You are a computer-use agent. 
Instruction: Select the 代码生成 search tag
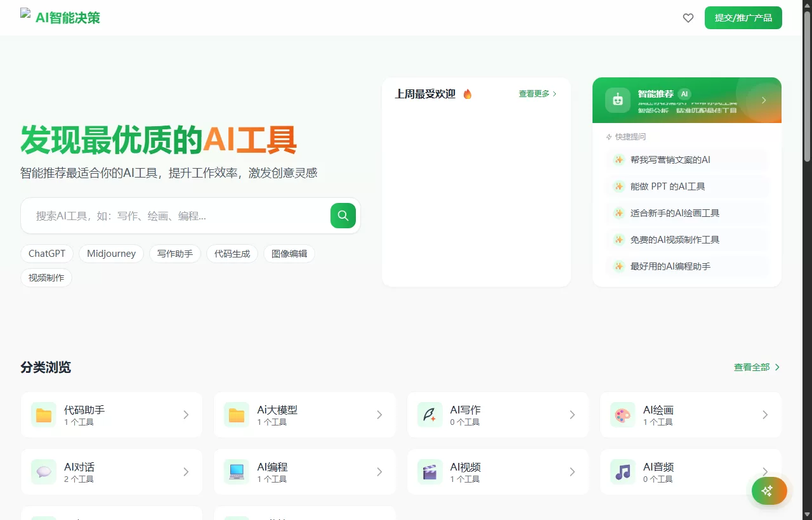pyautogui.click(x=232, y=254)
